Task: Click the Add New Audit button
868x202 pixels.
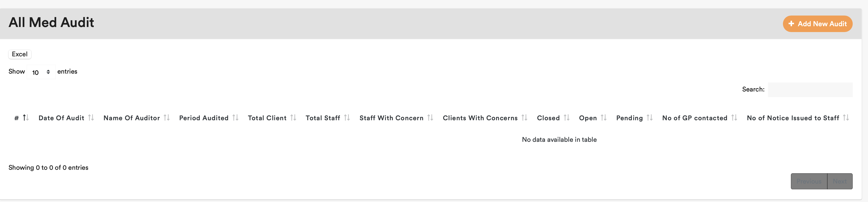Action: (817, 24)
